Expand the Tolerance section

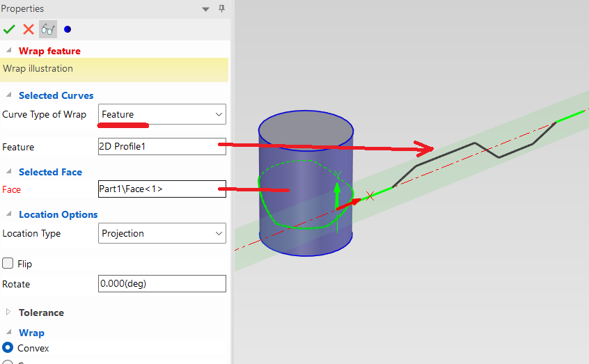8,312
